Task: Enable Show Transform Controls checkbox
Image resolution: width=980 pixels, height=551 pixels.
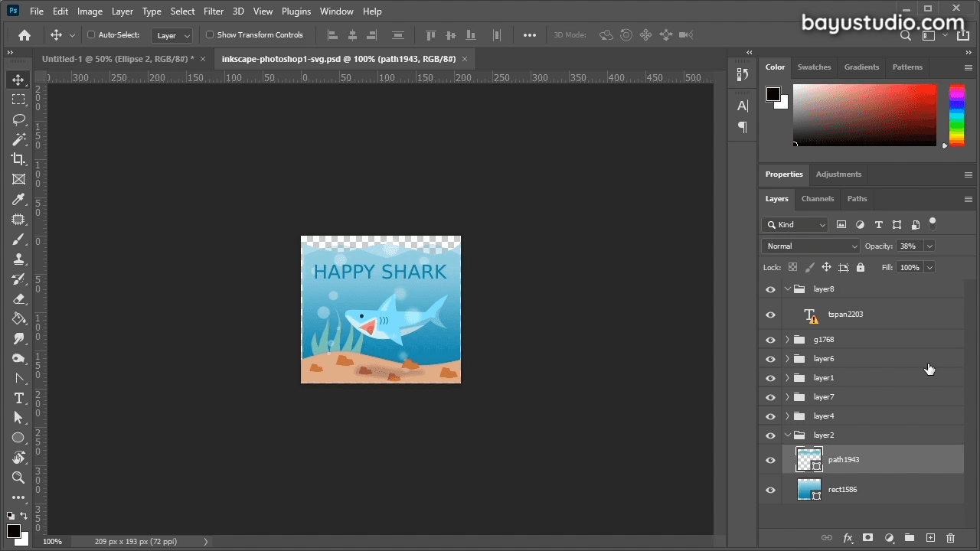Action: point(210,34)
